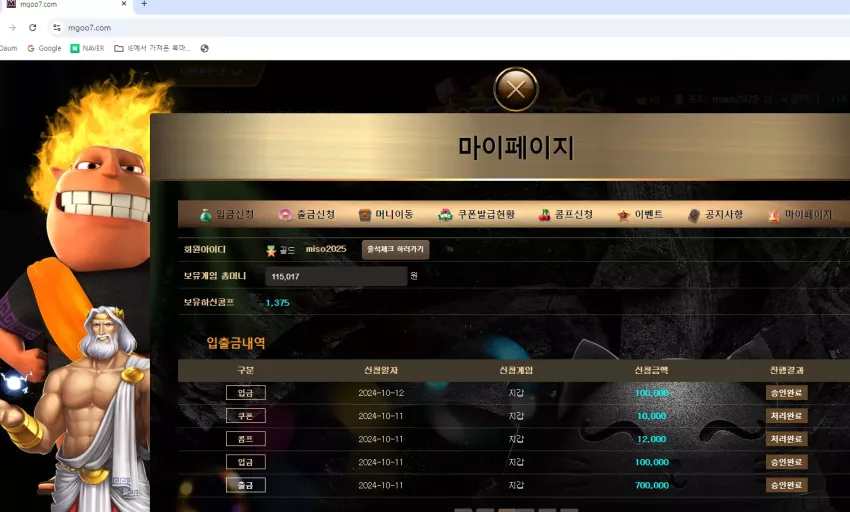Screen dimensions: 850x512
Task: Click the 출석체크 하러가기 button
Action: click(395, 249)
